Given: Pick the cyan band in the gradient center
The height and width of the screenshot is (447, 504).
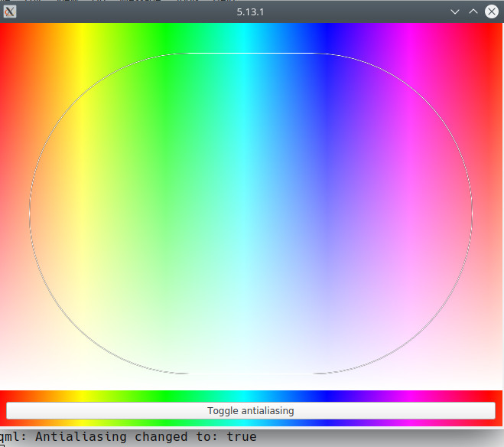Looking at the screenshot, I should pyautogui.click(x=251, y=38).
